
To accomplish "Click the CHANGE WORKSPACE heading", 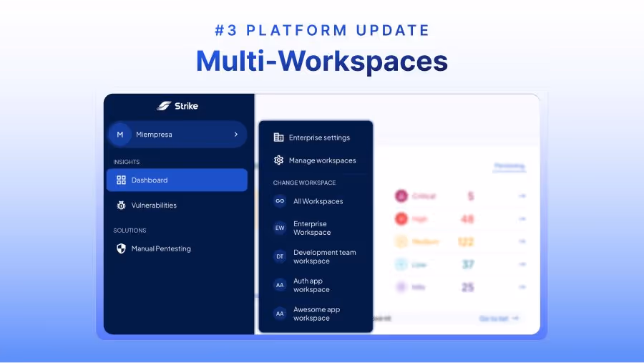I will (304, 183).
